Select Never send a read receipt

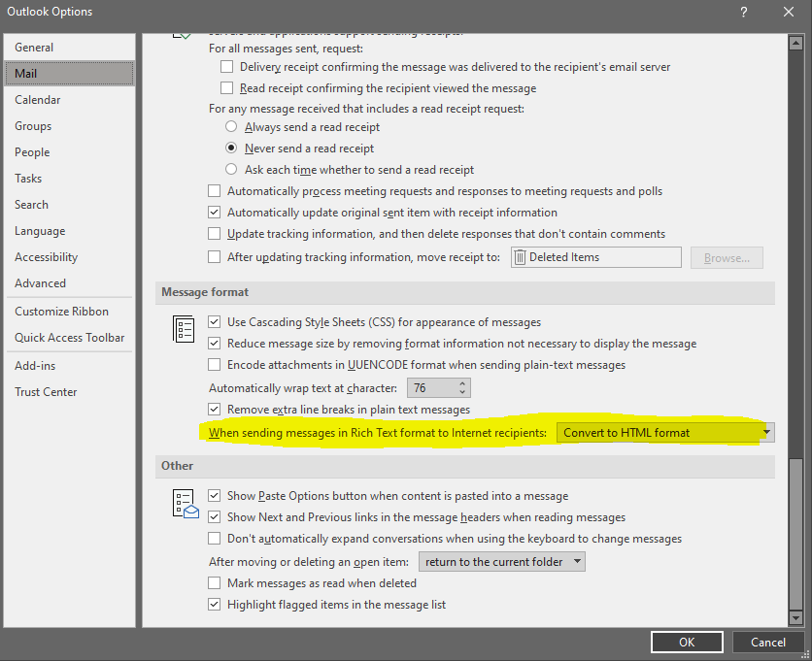[231, 149]
